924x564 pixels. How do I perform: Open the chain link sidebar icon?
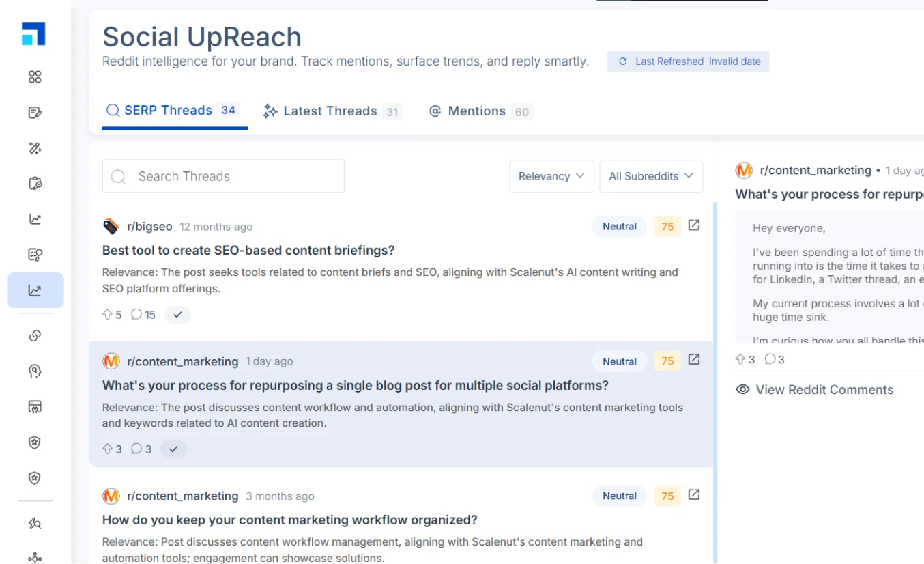pos(35,335)
